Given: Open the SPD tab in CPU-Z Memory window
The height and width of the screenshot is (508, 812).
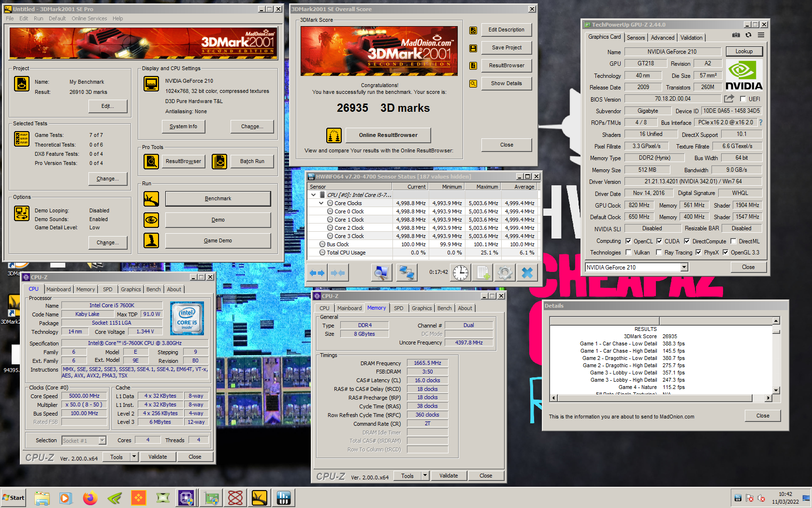Looking at the screenshot, I should click(398, 308).
